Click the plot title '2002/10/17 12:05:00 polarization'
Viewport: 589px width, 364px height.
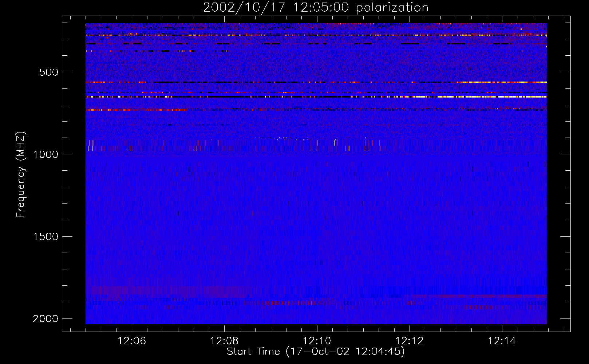(x=316, y=7)
